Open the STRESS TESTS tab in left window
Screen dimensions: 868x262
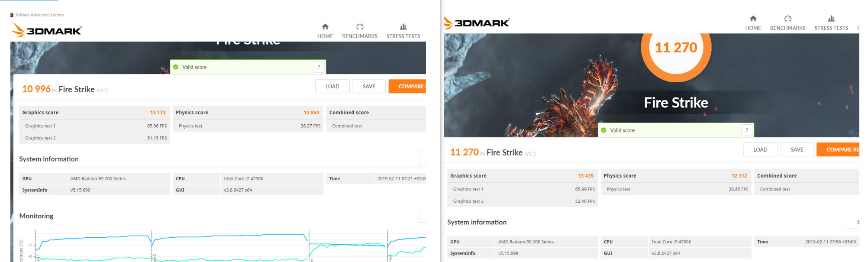pos(403,36)
